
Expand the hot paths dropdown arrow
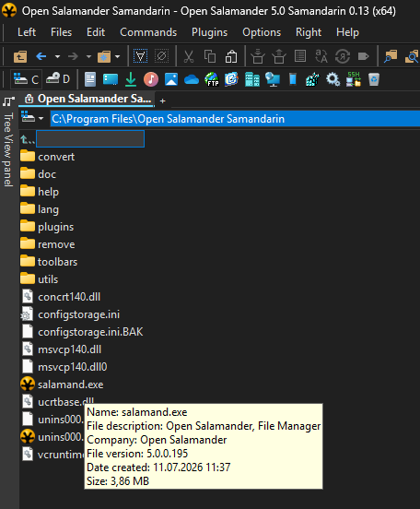click(117, 56)
